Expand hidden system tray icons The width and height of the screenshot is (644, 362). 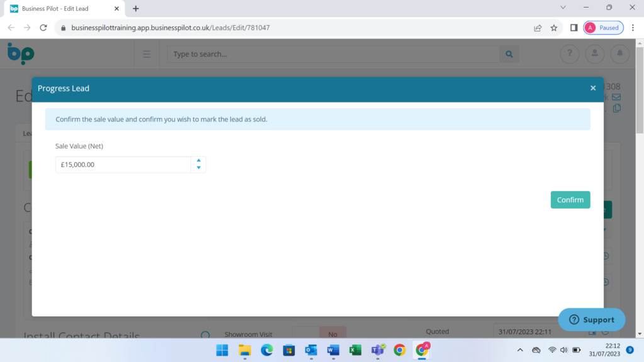tap(519, 350)
